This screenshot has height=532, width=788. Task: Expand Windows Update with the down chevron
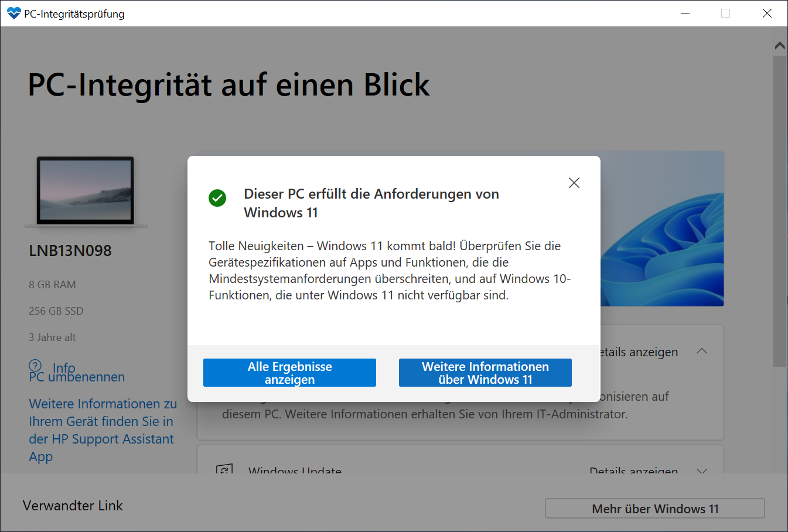pyautogui.click(x=702, y=470)
